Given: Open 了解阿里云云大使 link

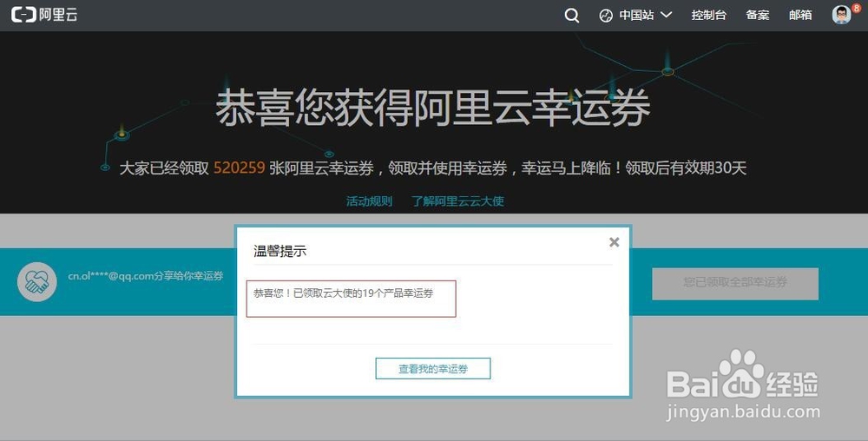Looking at the screenshot, I should coord(457,201).
